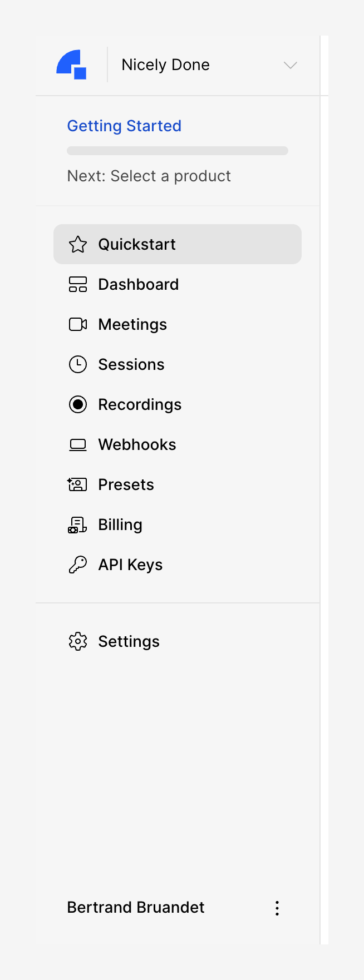
Task: Click the Nicely Done workspace logo
Action: [x=72, y=64]
